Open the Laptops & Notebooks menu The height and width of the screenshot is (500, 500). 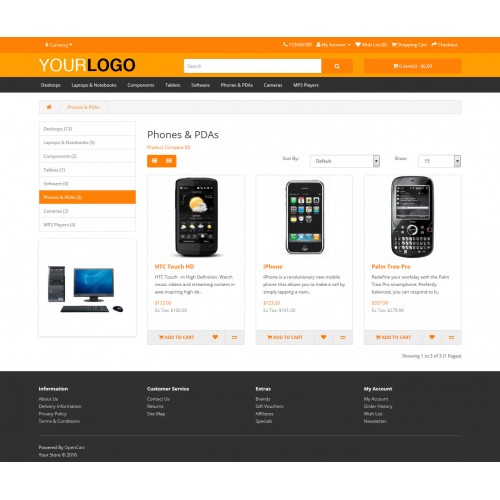point(94,85)
